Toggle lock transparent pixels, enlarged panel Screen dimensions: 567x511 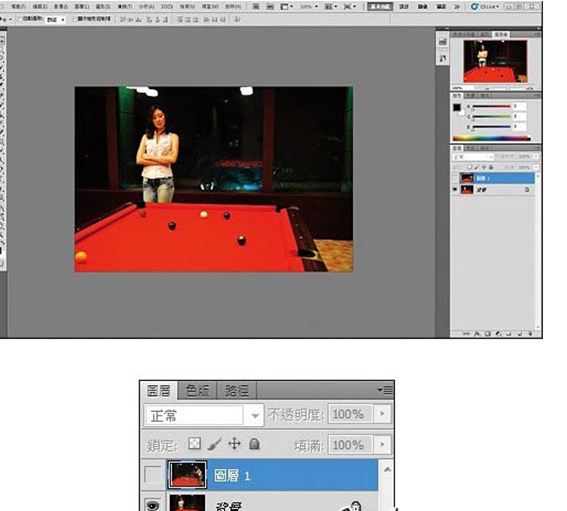coord(195,444)
